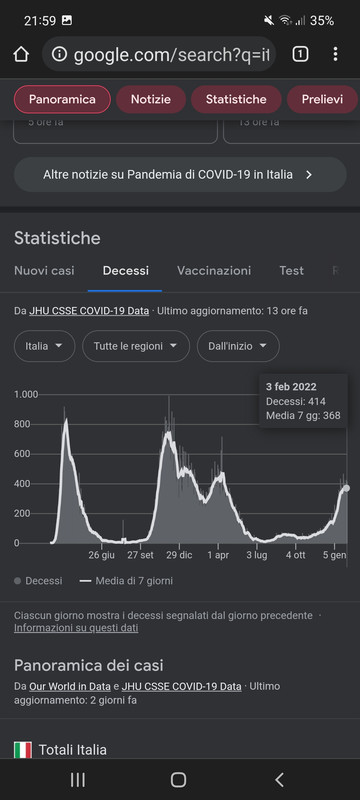Screen dimensions: 360x800
Task: Tap the 4 ott axis label
Action: point(296,555)
